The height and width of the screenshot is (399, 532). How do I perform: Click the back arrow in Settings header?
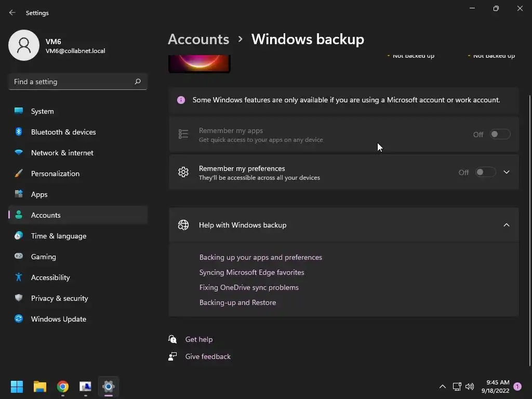(12, 12)
